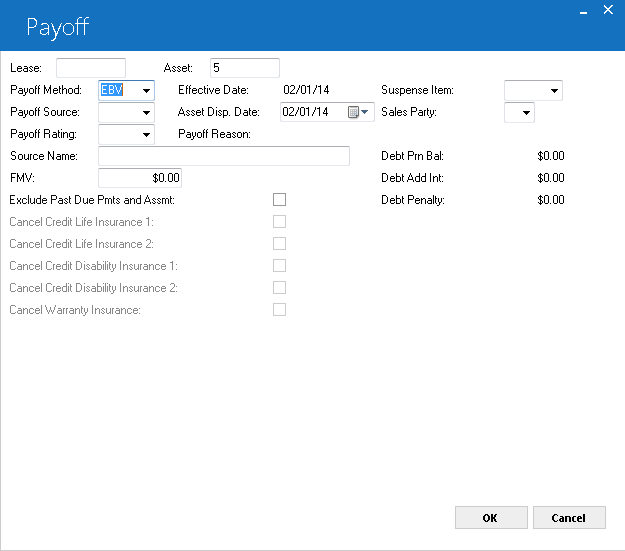Toggle Cancel Credit Life Insurance 2 checkbox
Screen dimensions: 625x551
(x=279, y=243)
